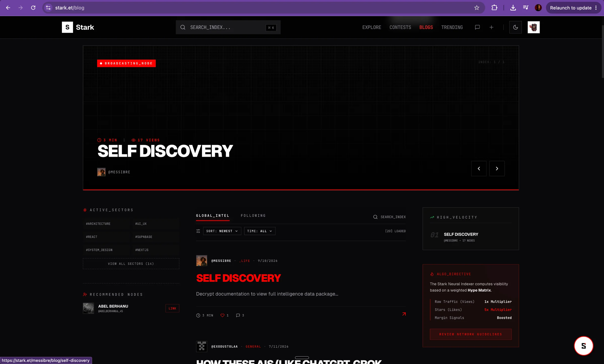Click the Stark logo in the header
This screenshot has width=604, height=364.
point(78,27)
